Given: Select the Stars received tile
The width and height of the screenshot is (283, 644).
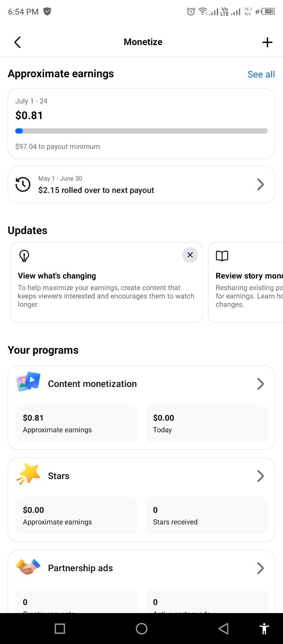Looking at the screenshot, I should pyautogui.click(x=206, y=516).
